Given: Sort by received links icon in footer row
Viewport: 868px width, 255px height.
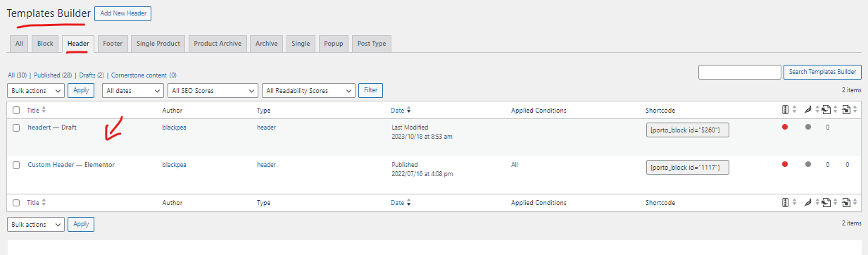Looking at the screenshot, I should tap(847, 202).
